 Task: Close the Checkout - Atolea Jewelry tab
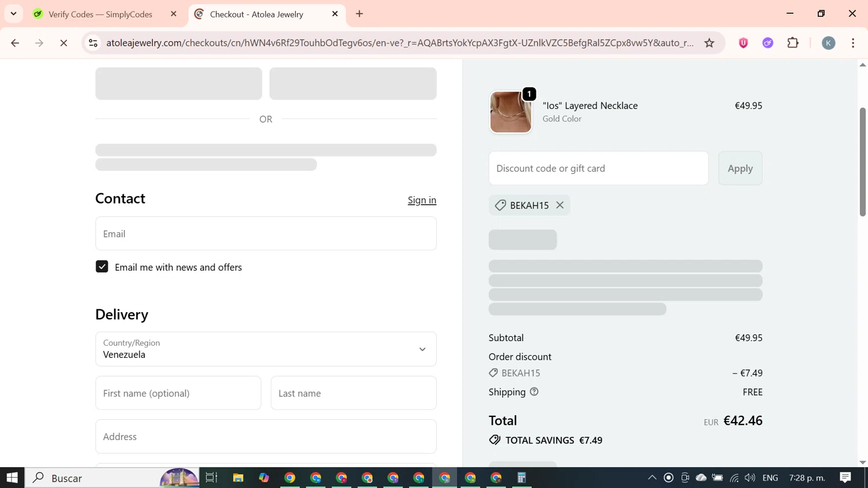point(335,14)
